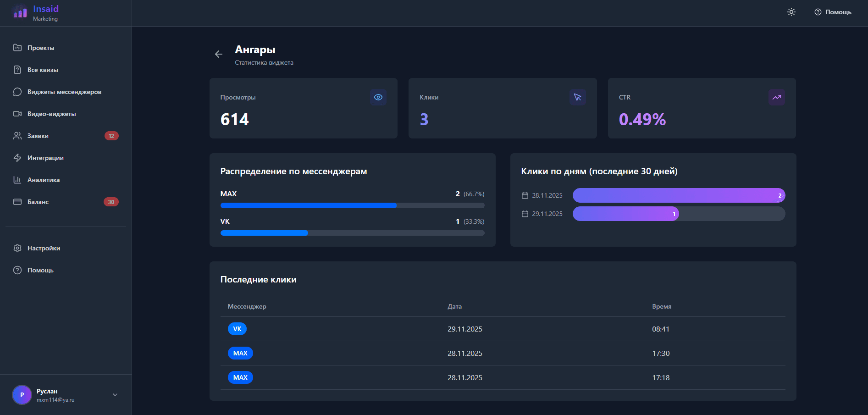Toggle the light/dark theme sun icon
This screenshot has width=868, height=415.
click(x=791, y=12)
